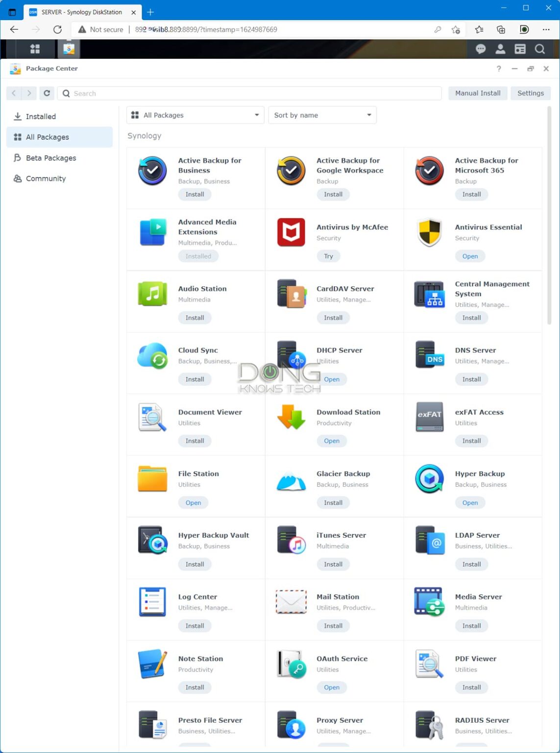This screenshot has height=753, width=560.
Task: Open the user account icon in top bar
Action: [x=500, y=49]
